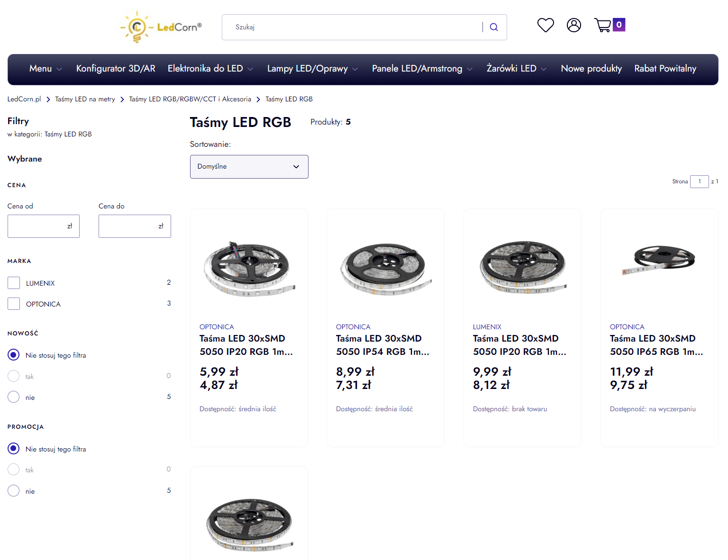Click LUMENIX brand on the product card
The width and height of the screenshot is (728, 560).
click(x=487, y=327)
